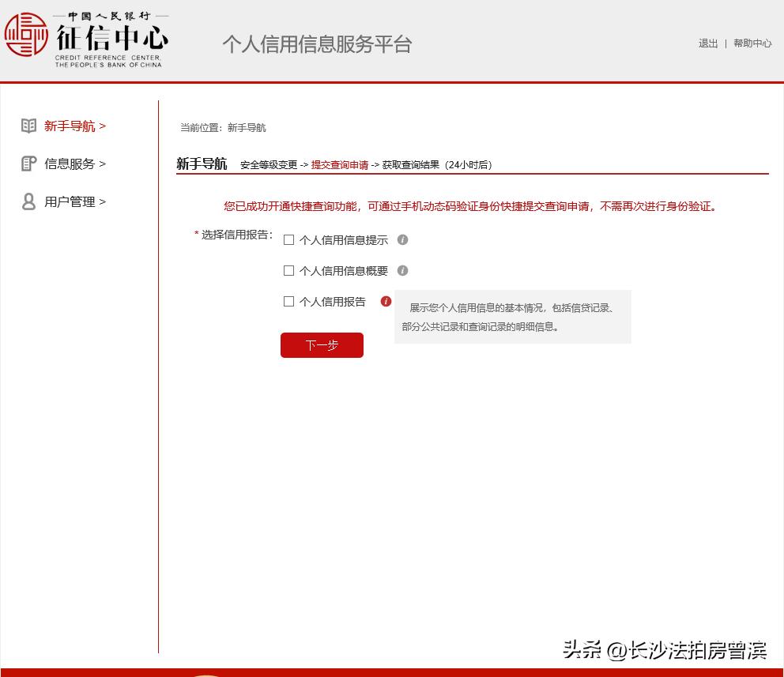This screenshot has height=677, width=784.
Task: Open the 帮助中心 menu item
Action: click(752, 43)
